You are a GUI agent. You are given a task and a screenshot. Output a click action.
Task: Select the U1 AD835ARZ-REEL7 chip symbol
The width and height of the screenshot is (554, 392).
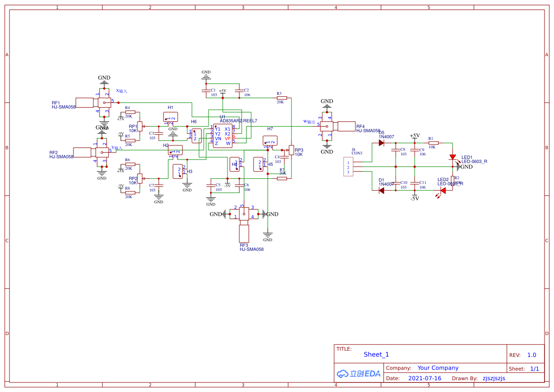click(x=222, y=136)
